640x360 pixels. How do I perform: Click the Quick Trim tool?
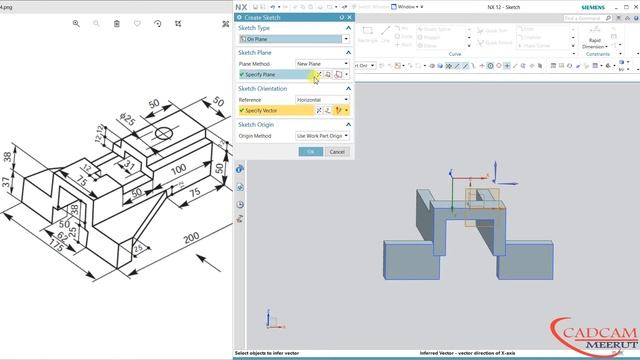pos(492,31)
